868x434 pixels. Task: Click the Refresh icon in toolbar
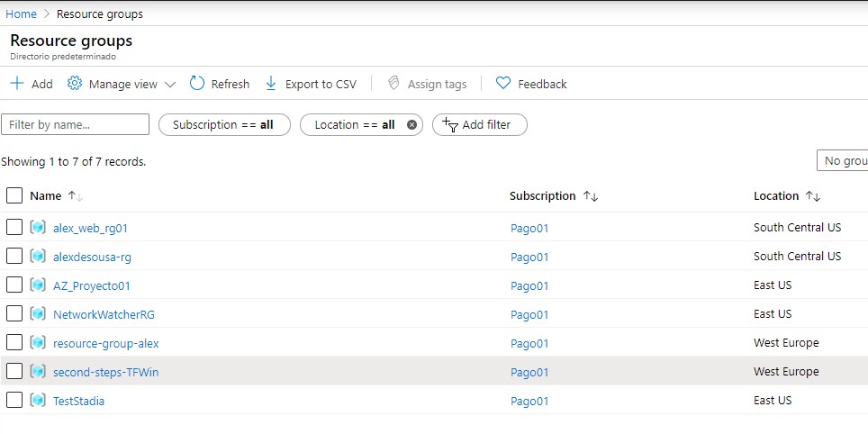coord(197,84)
